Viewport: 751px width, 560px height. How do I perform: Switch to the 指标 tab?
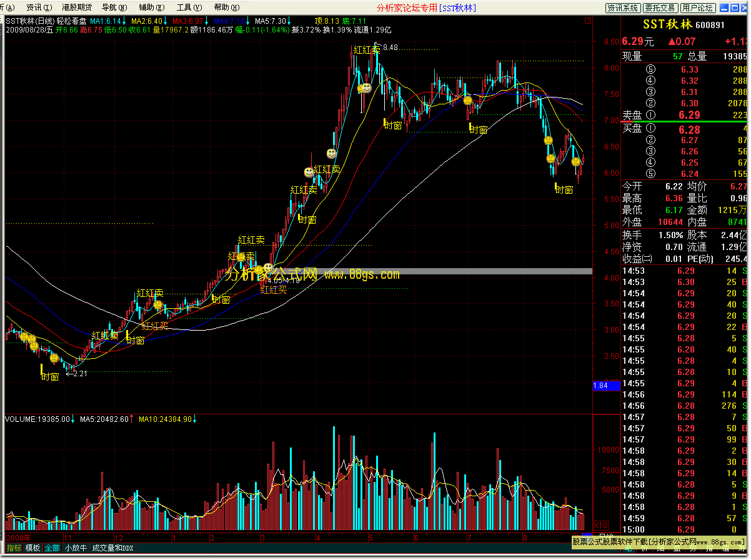pos(13,548)
